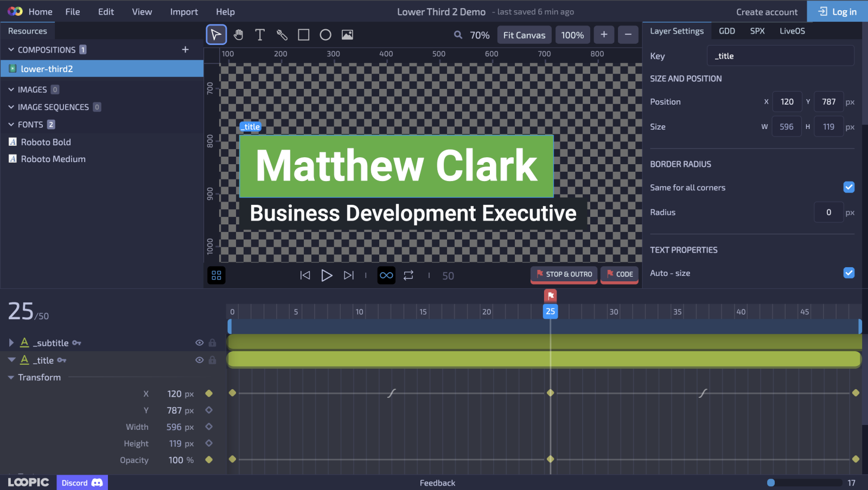The image size is (868, 490).
Task: Collapse the FONTS section
Action: (11, 125)
